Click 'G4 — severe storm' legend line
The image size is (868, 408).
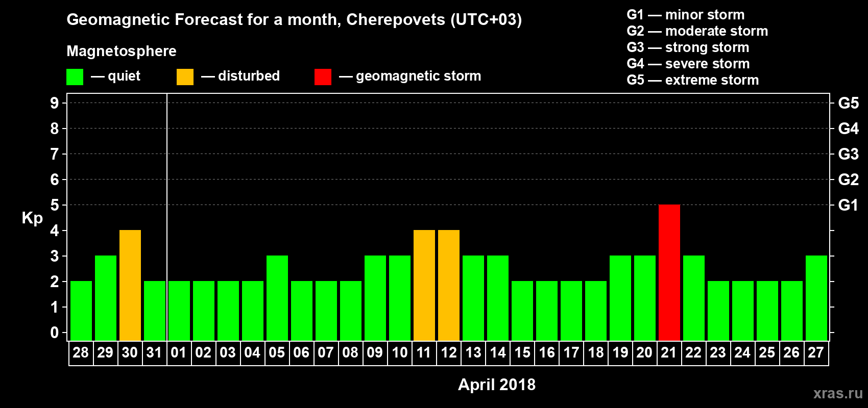(688, 64)
